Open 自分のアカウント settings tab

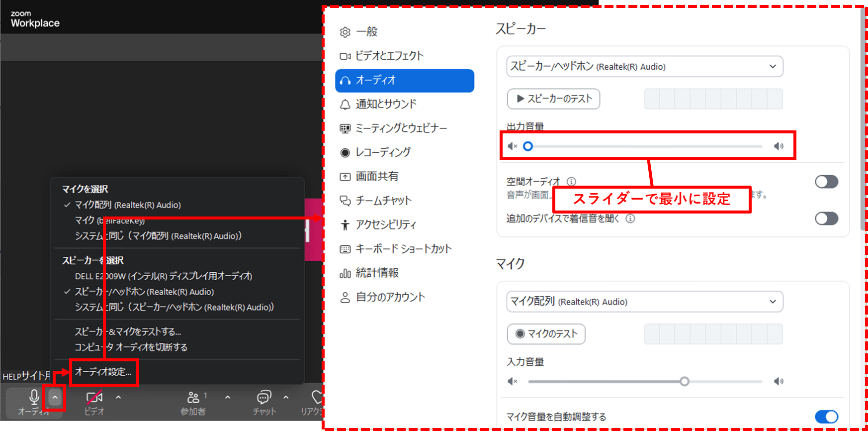382,297
